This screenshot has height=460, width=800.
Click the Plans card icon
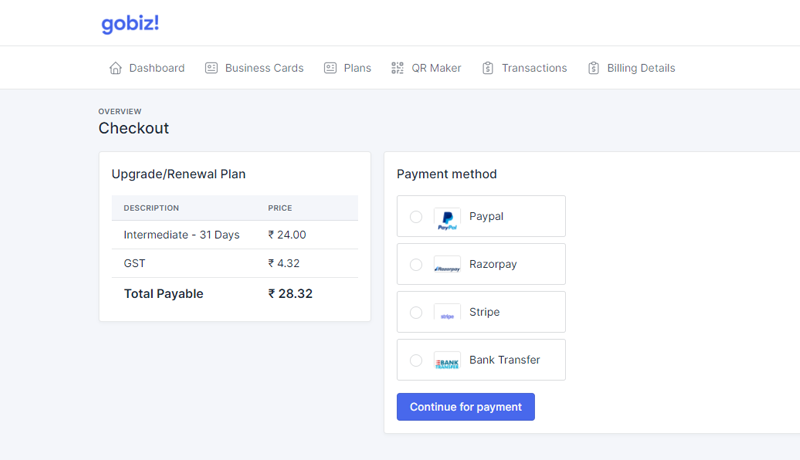(x=330, y=68)
